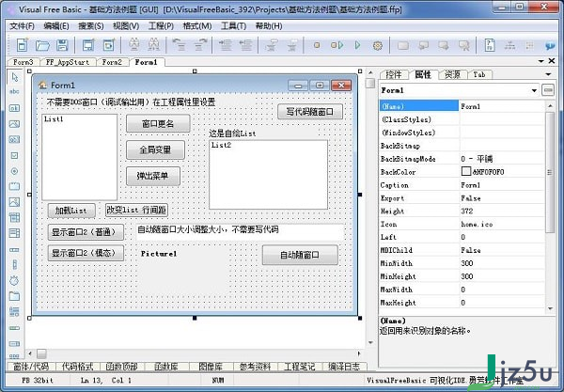This screenshot has width=564, height=392.
Task: Select the folder control in toolbox
Action: click(14, 296)
